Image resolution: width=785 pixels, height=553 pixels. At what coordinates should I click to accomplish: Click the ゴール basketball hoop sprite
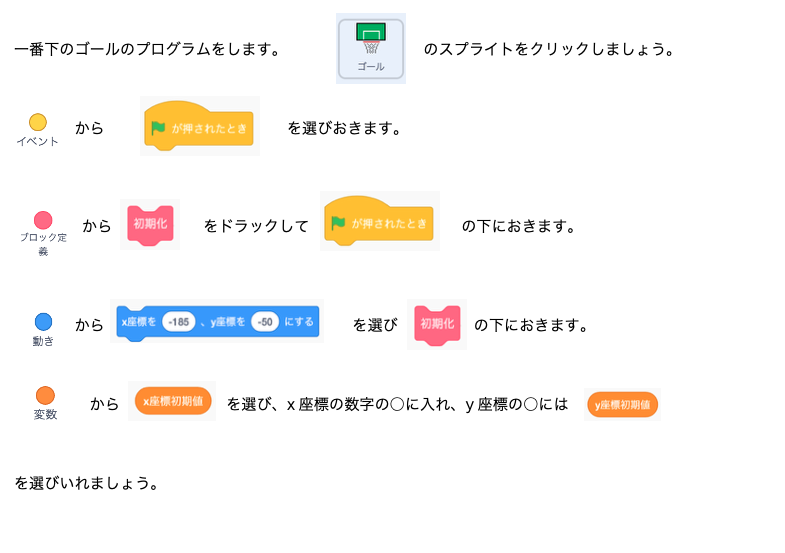click(x=370, y=49)
